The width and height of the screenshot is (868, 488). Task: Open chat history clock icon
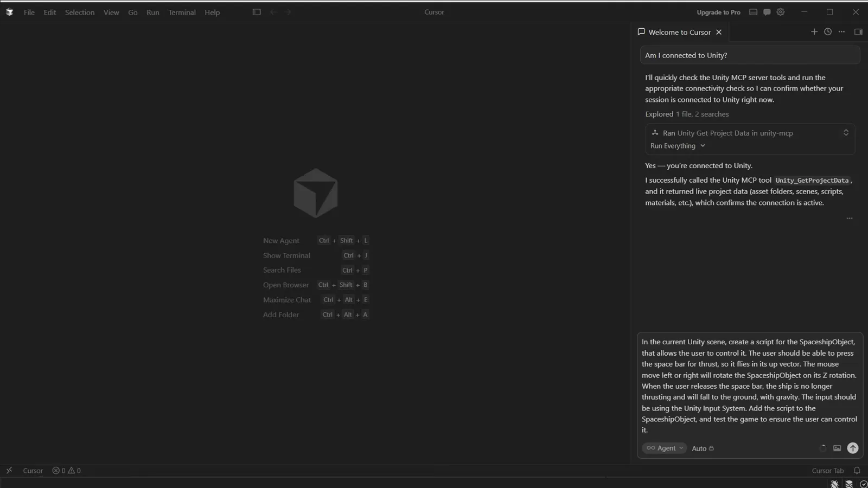click(828, 32)
